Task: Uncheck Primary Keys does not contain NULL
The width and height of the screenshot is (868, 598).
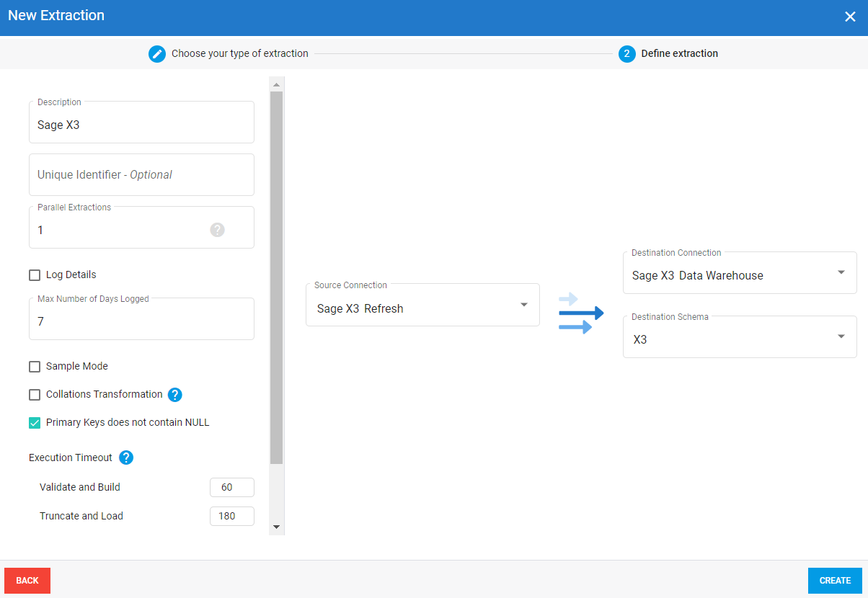Action: pos(35,423)
